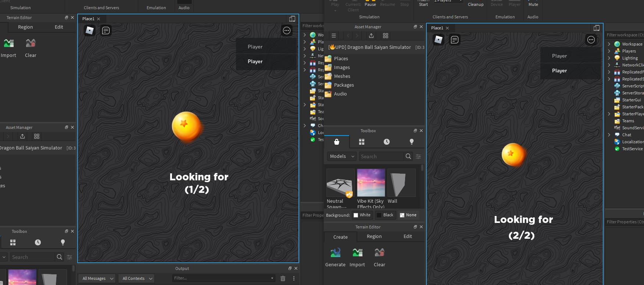This screenshot has height=285, width=644.
Task: Click the Cleanup button
Action: coord(475,4)
